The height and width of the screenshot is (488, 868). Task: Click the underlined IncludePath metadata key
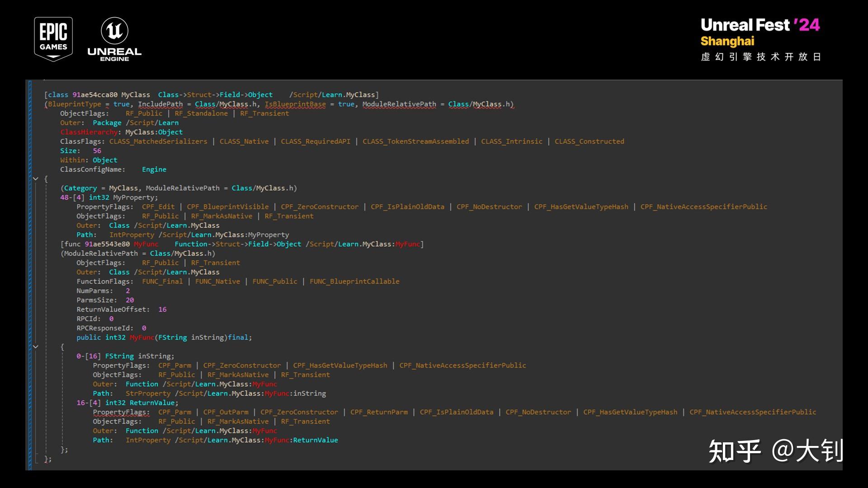pos(160,104)
